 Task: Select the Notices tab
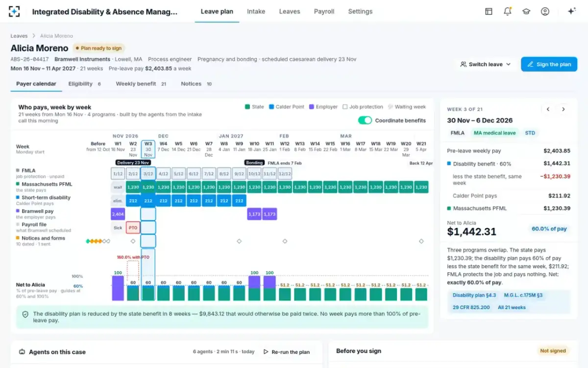point(196,84)
